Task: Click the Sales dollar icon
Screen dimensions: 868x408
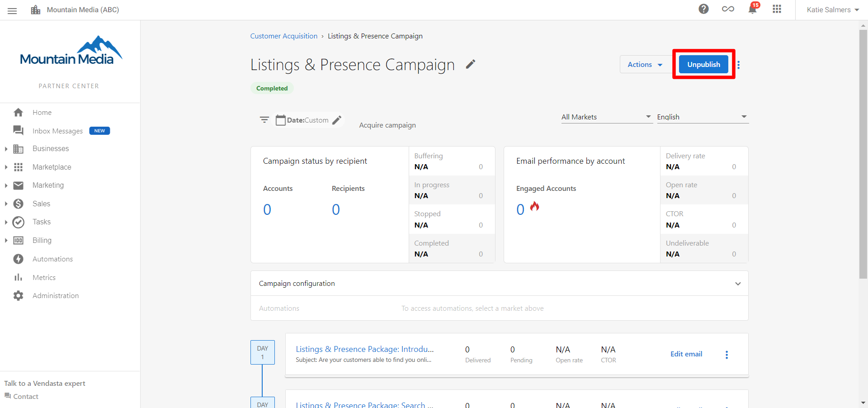Action: [x=18, y=204]
